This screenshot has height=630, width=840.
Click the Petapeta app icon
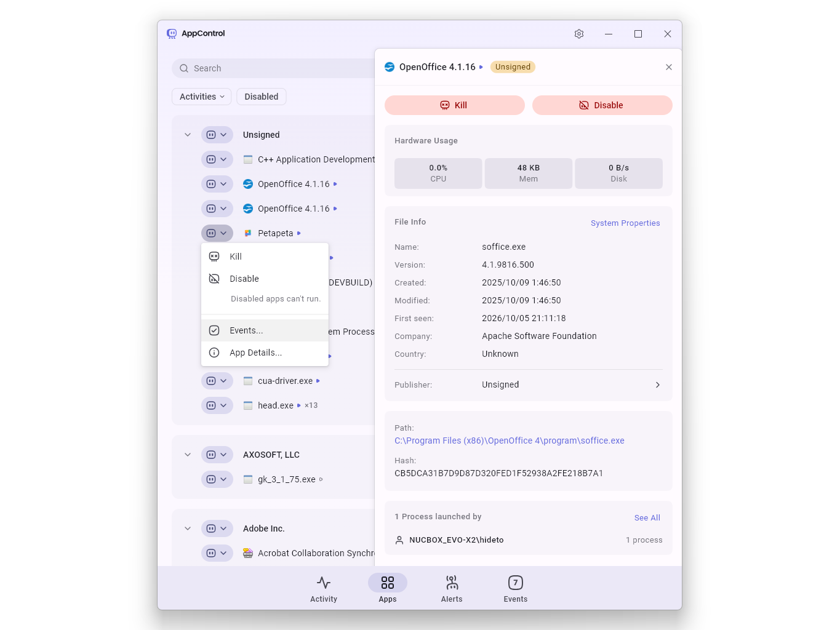(x=248, y=233)
